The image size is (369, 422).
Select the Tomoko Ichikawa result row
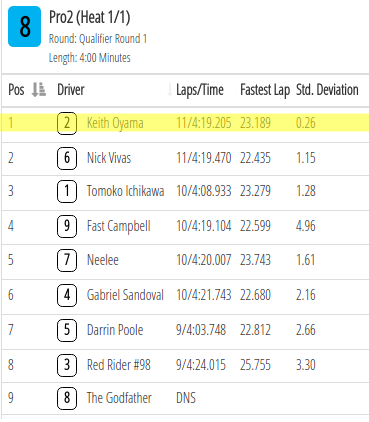pyautogui.click(x=185, y=191)
